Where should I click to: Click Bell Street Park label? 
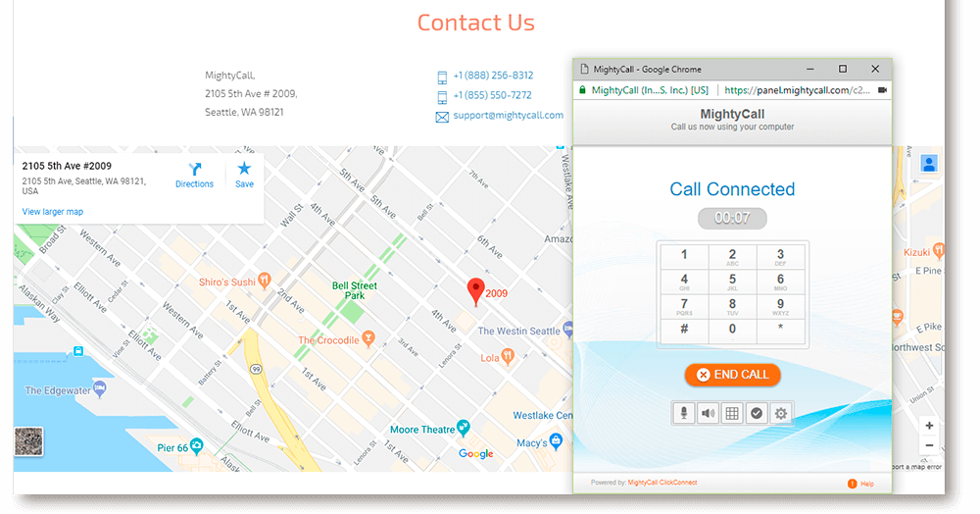coord(355,290)
